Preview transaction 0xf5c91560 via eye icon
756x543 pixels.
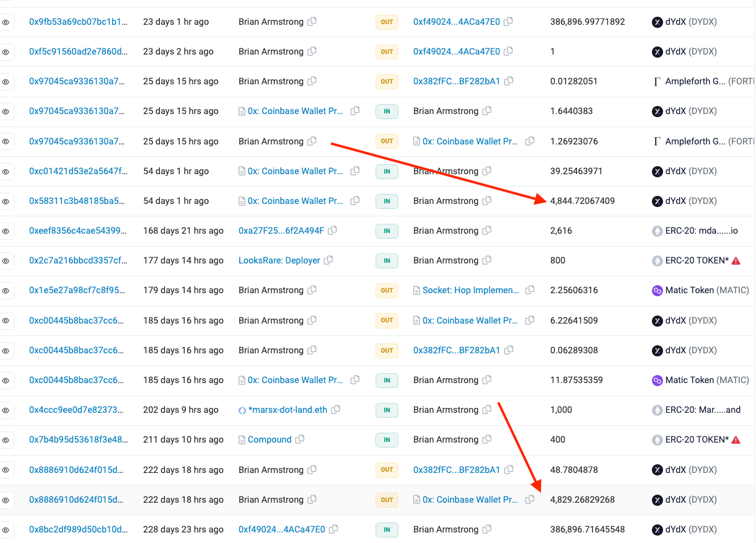[x=6, y=51]
